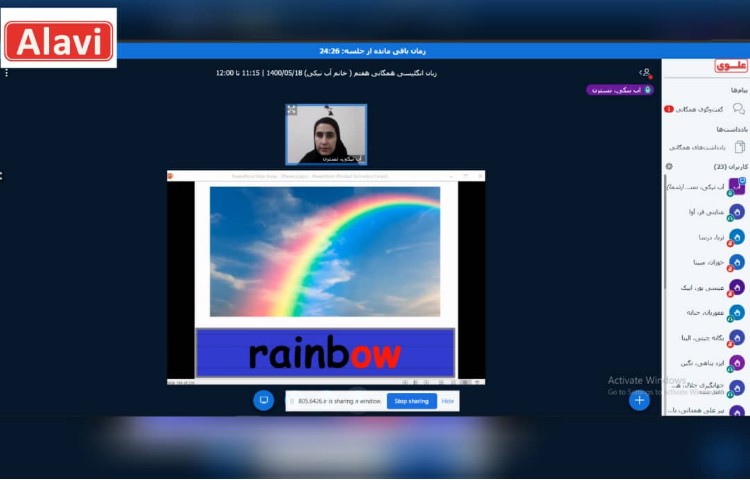The height and width of the screenshot is (480, 750).
Task: Click the blue plus actions button
Action: 639,401
